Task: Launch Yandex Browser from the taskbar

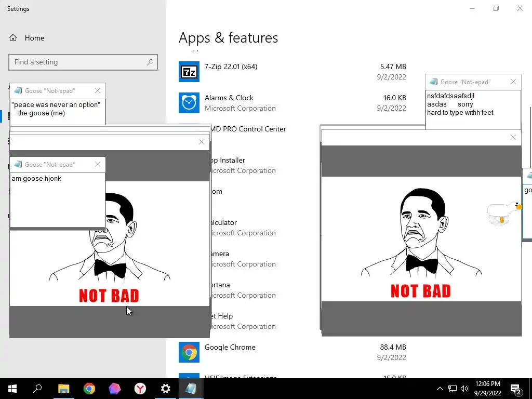Action: coord(140,389)
